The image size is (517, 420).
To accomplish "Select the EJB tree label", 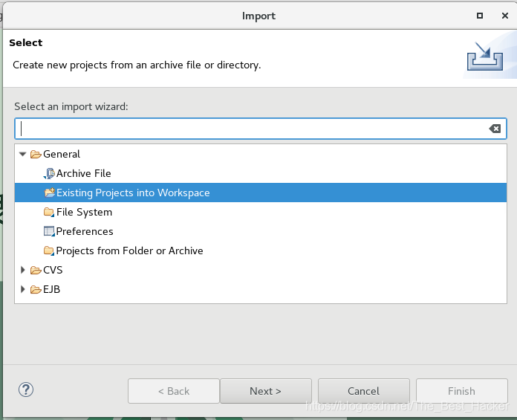I will (52, 289).
